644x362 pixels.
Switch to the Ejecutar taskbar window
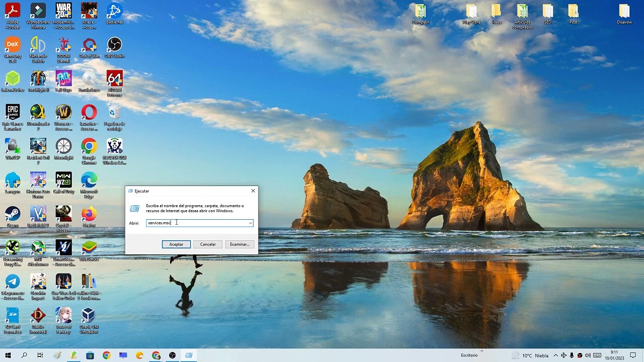[x=189, y=355]
